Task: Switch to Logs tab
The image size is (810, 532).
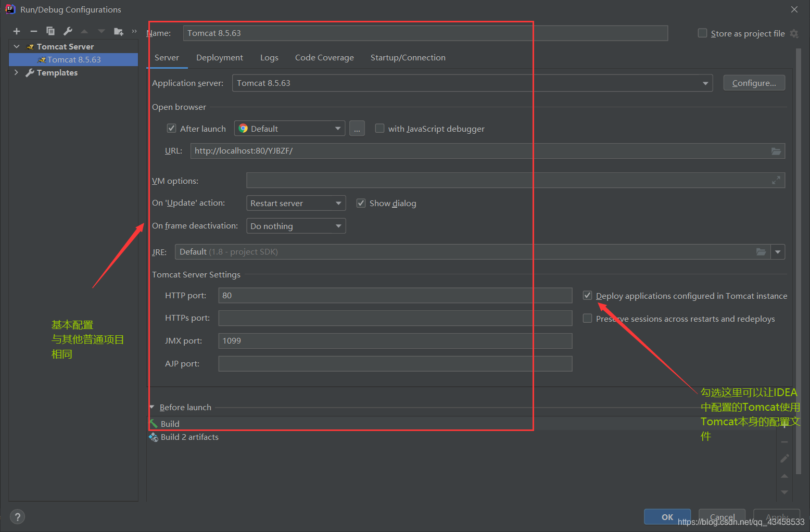Action: (269, 58)
